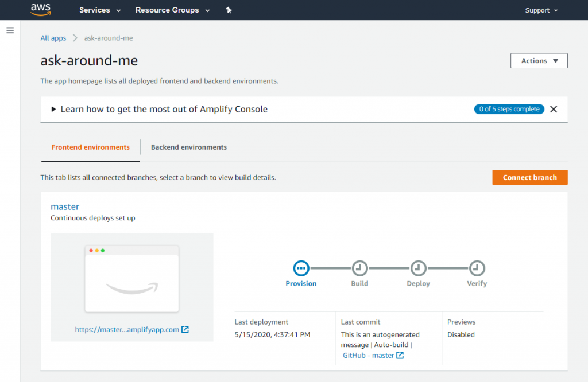Select the Deploy stage icon in the pipeline
This screenshot has height=382, width=588.
pos(418,267)
